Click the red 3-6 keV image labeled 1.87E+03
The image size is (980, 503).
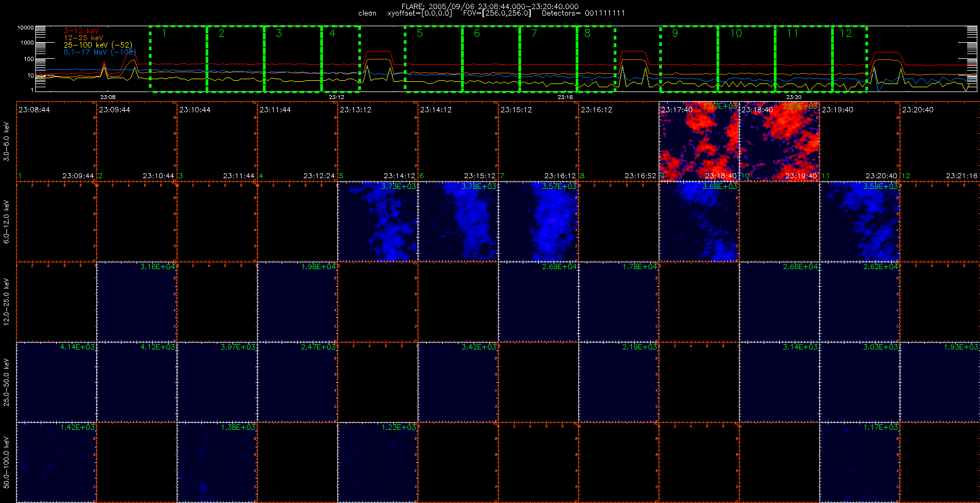click(699, 141)
